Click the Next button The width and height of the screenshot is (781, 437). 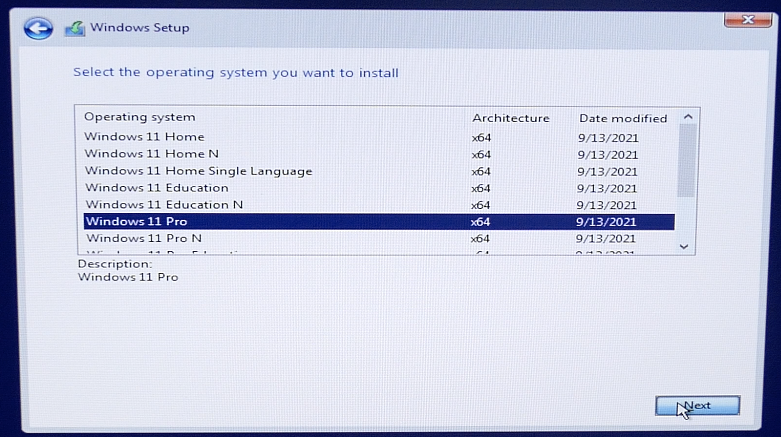click(x=697, y=406)
